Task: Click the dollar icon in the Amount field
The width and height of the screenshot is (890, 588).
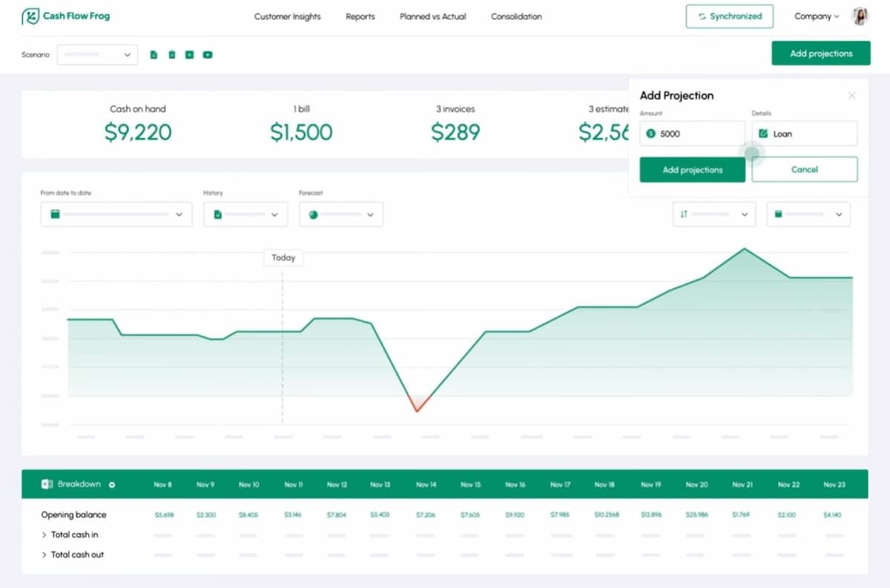Action: coord(651,133)
